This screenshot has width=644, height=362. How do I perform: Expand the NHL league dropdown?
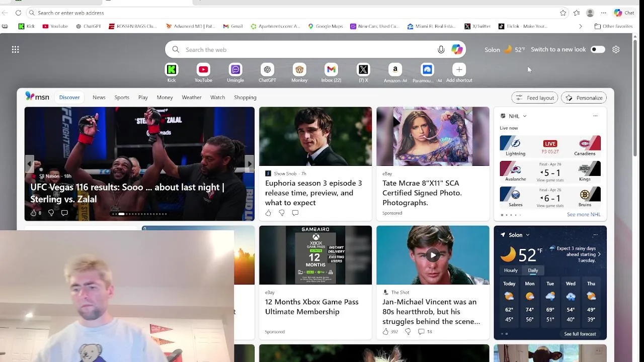(525, 116)
